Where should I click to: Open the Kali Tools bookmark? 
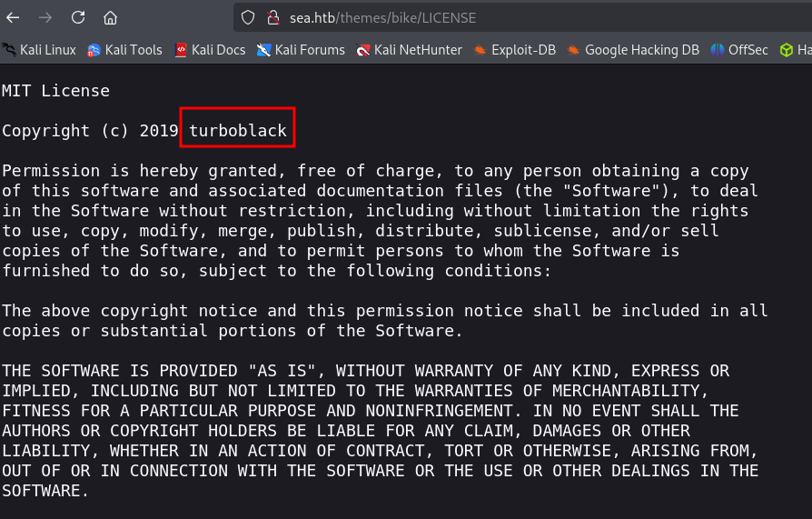124,50
